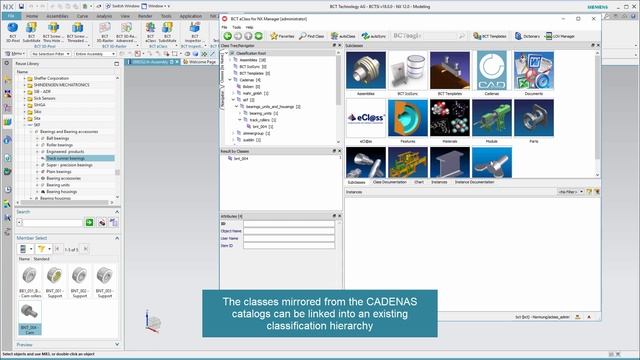The height and width of the screenshot is (360, 640).
Task: Launch BCT aClass from the NX ribbon
Action: (x=151, y=32)
